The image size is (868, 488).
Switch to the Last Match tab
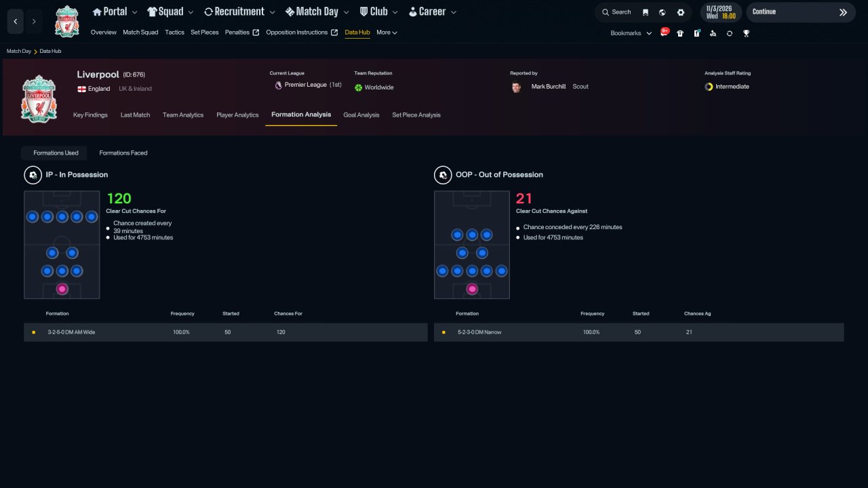pos(135,115)
